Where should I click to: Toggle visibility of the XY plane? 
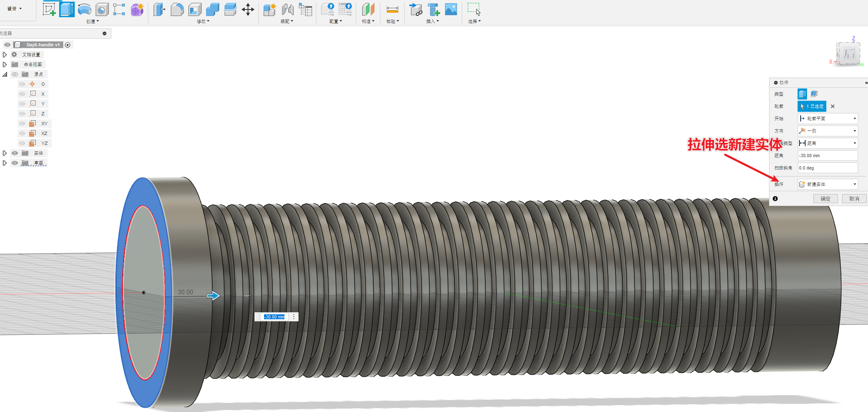[22, 124]
